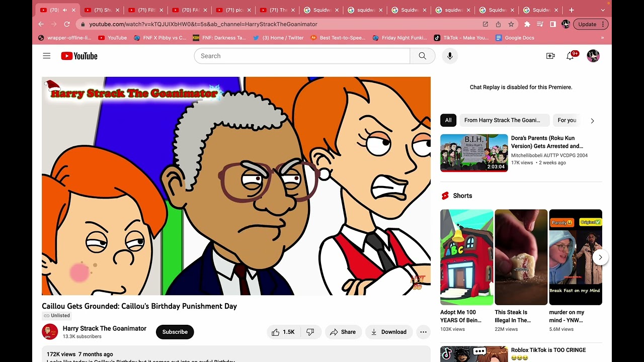Open 'wrapper-offline-li...' bookmark
Image resolution: width=644 pixels, height=362 pixels.
point(65,38)
